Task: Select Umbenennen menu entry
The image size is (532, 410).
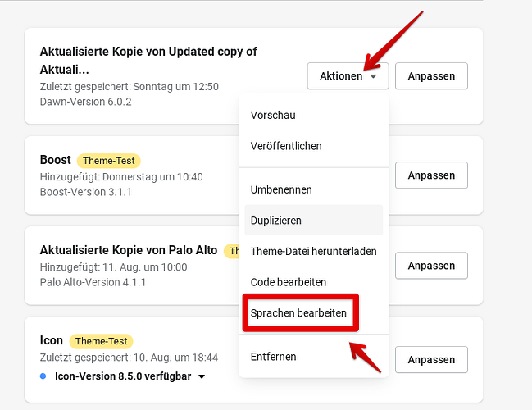Action: 281,189
